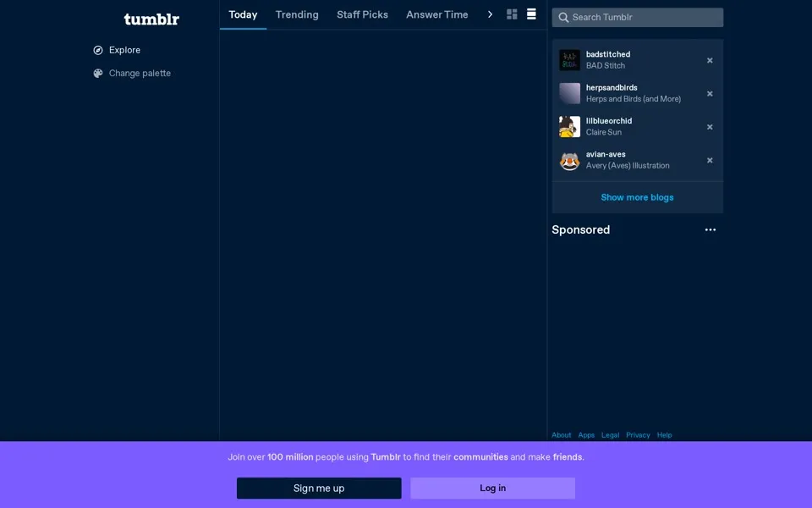
Task: Show more tabs with right chevron
Action: (490, 14)
